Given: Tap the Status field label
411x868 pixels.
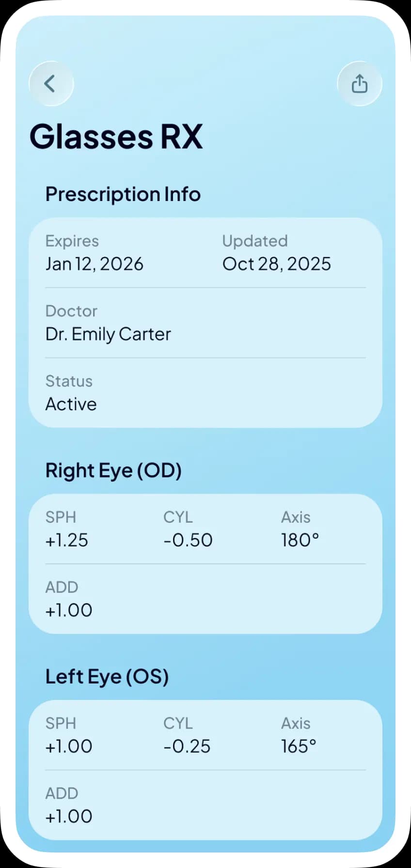Looking at the screenshot, I should (69, 381).
